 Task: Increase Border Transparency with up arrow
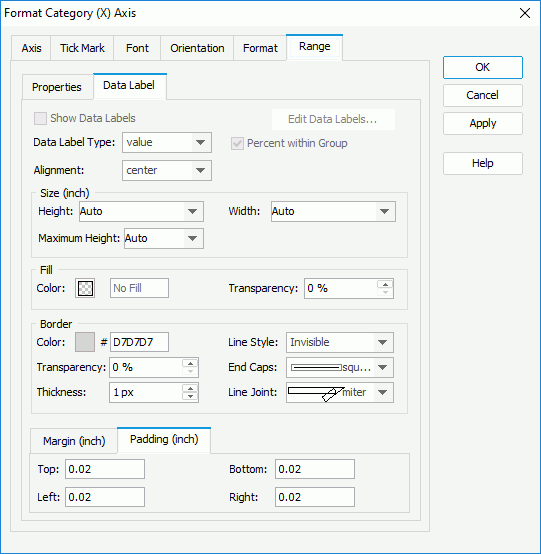click(190, 363)
